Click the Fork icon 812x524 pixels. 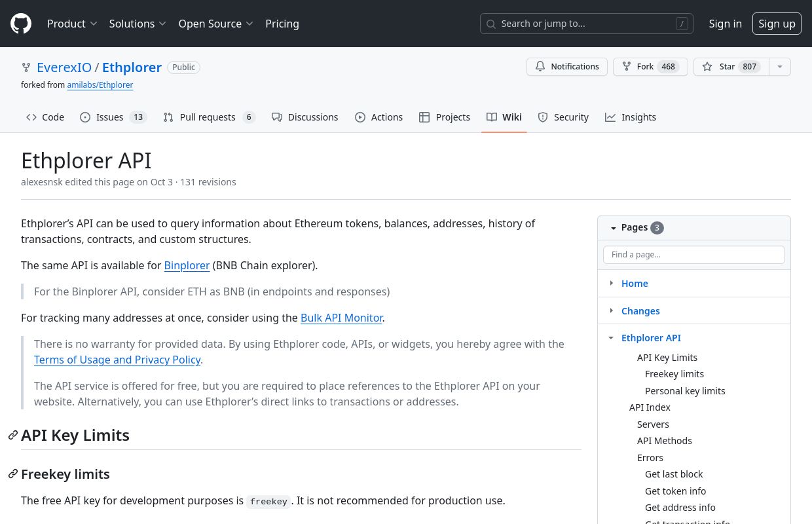[627, 67]
